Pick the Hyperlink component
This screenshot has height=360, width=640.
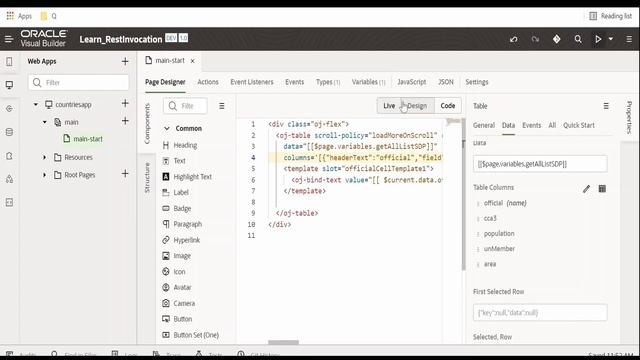coord(181,240)
